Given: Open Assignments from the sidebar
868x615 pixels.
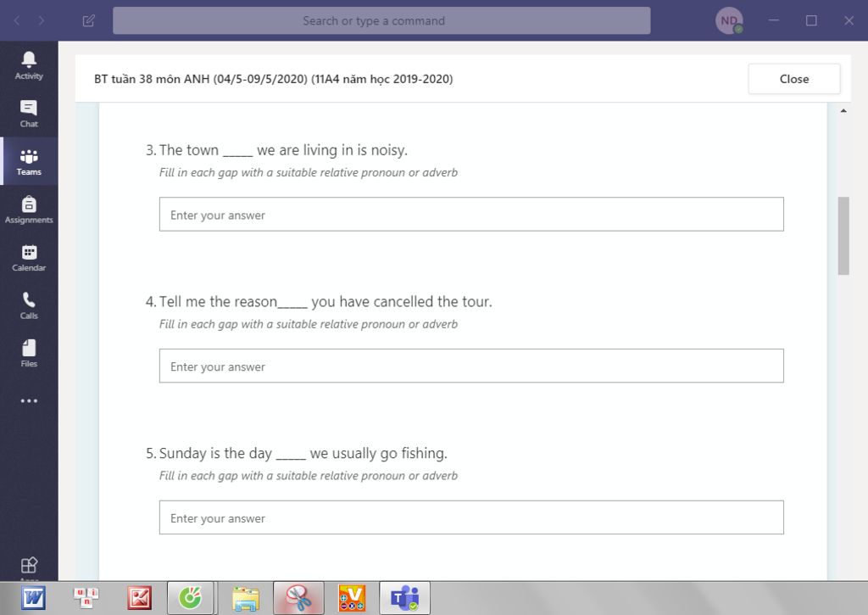Looking at the screenshot, I should pos(29,210).
